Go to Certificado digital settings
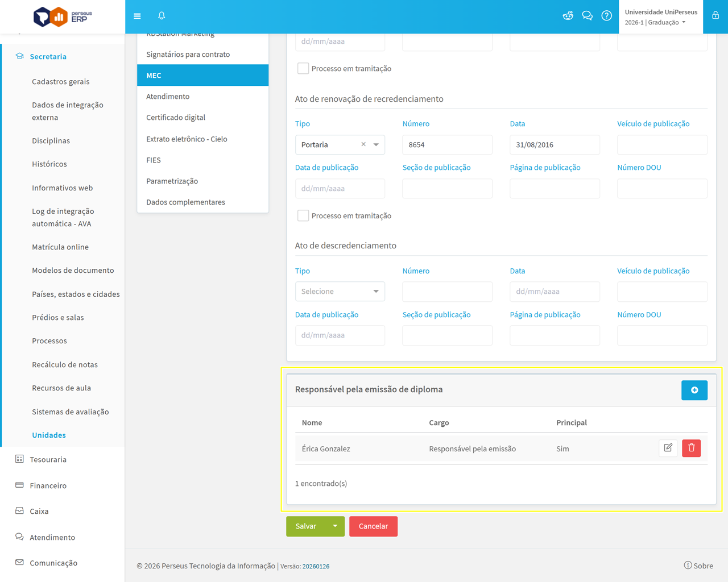 175,118
